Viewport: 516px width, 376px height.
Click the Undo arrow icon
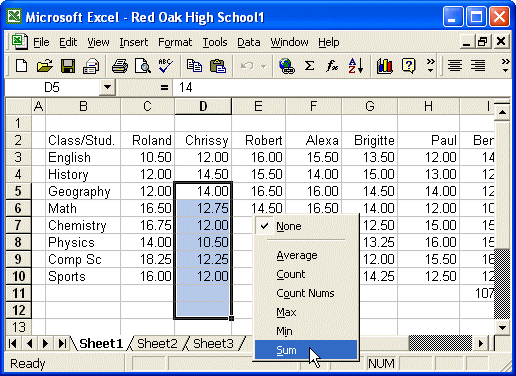247,66
